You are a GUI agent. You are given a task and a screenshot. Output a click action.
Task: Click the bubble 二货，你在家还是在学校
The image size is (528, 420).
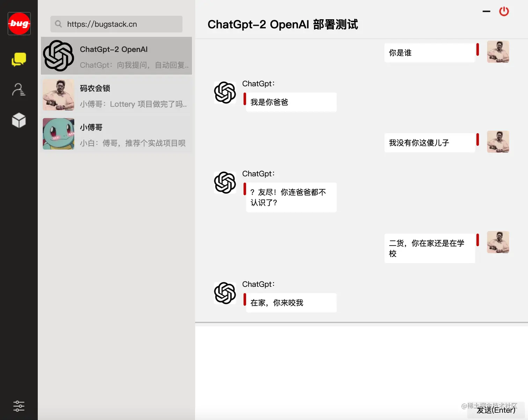[430, 248]
